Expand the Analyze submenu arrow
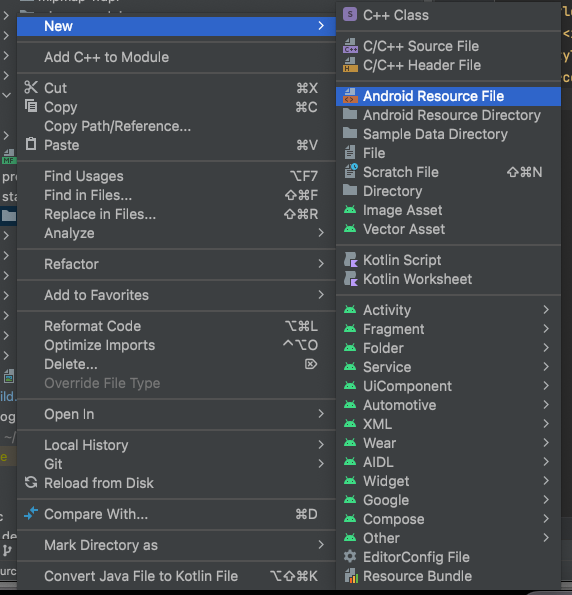572x595 pixels. [321, 233]
